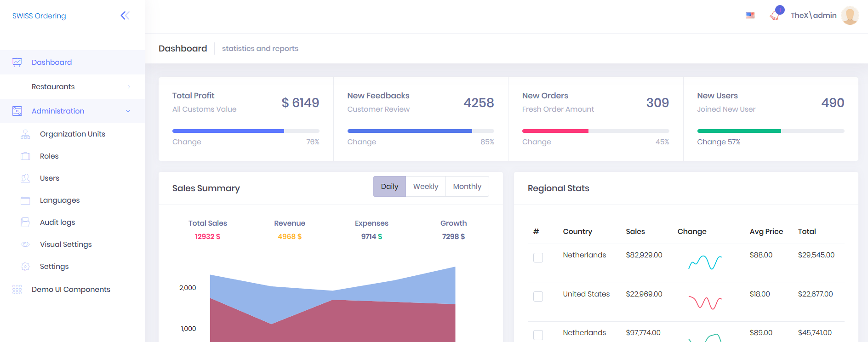The image size is (868, 342).
Task: Click $22,969.00 sales cell
Action: (644, 294)
